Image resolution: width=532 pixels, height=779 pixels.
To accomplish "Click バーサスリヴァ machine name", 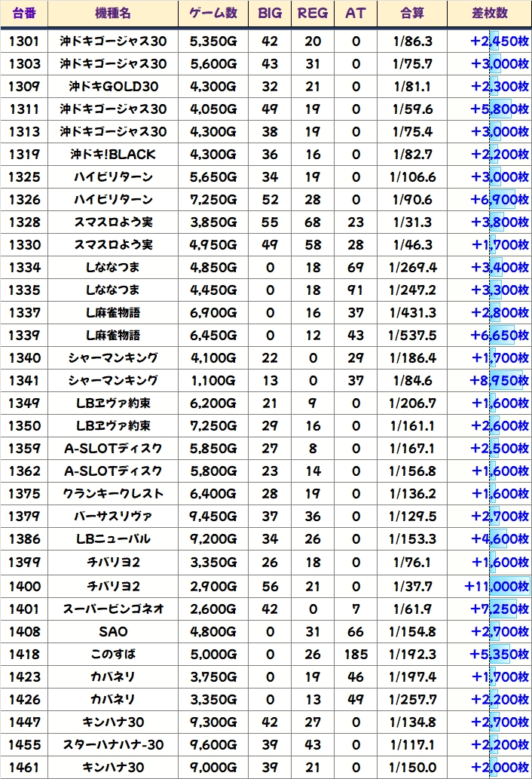I will (113, 516).
